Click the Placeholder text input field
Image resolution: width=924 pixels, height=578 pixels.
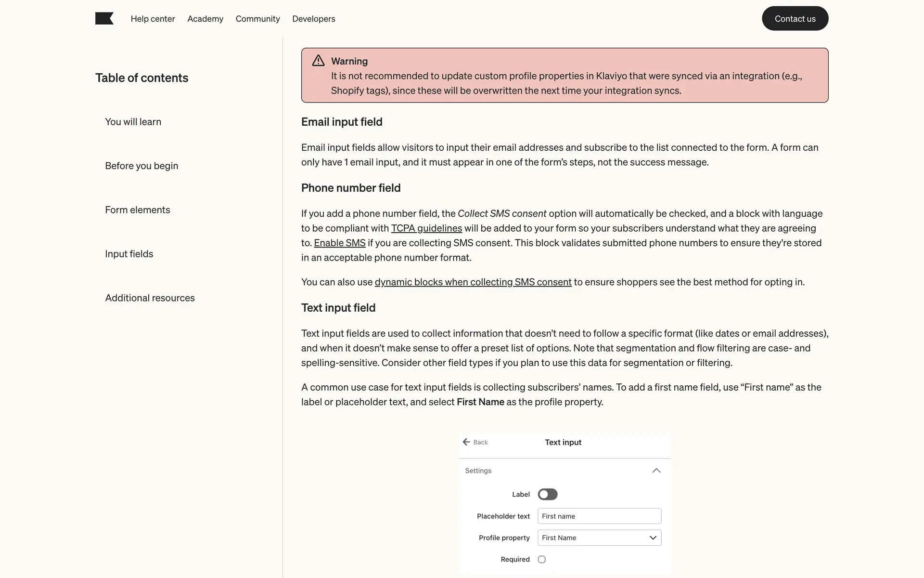point(599,516)
